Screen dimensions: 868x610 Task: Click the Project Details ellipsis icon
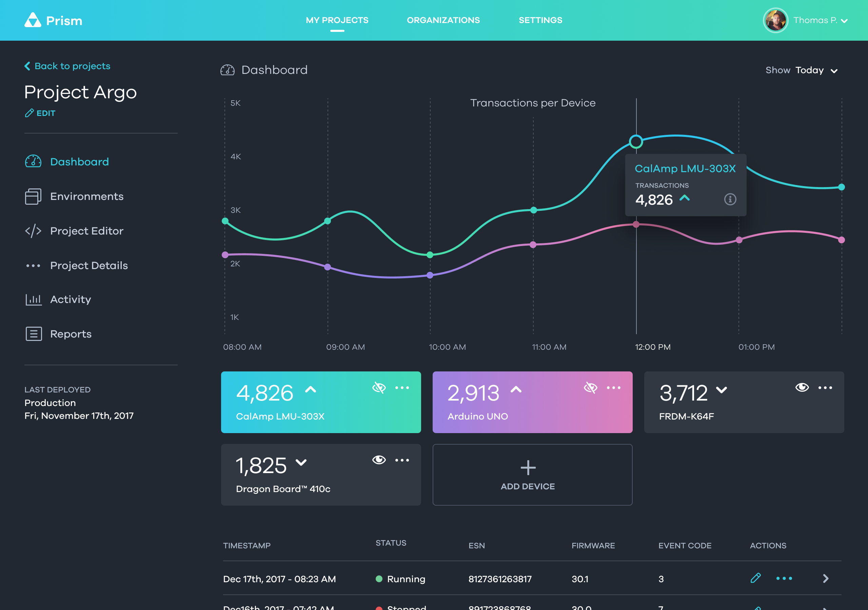coord(33,265)
